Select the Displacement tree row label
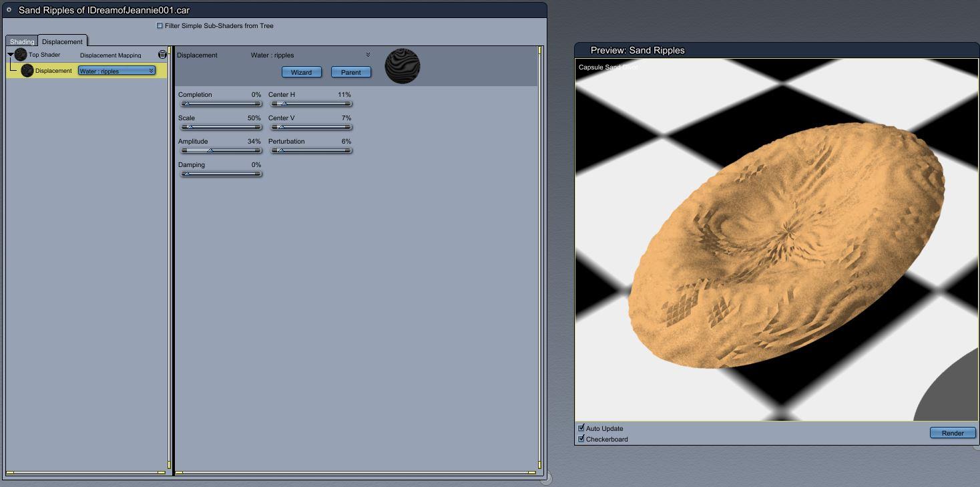 point(53,71)
